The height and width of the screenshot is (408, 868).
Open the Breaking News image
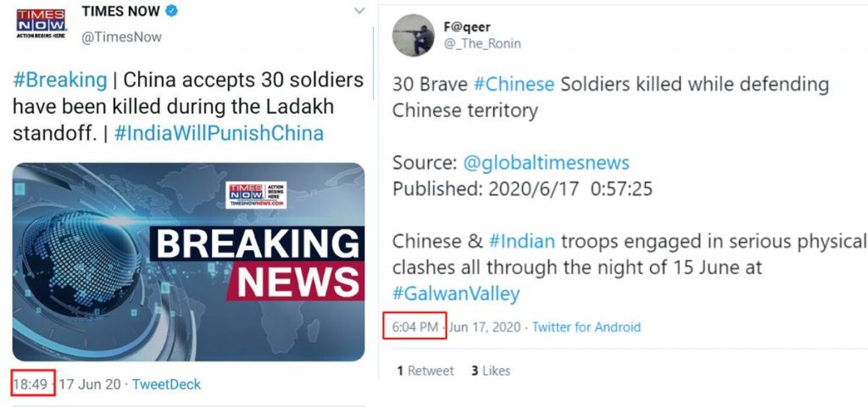(x=188, y=262)
